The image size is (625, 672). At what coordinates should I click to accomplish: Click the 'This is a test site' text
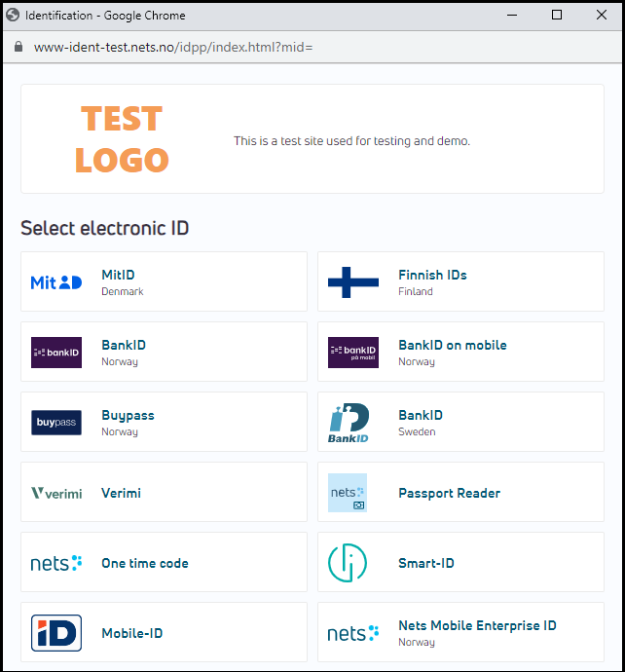[x=351, y=140]
